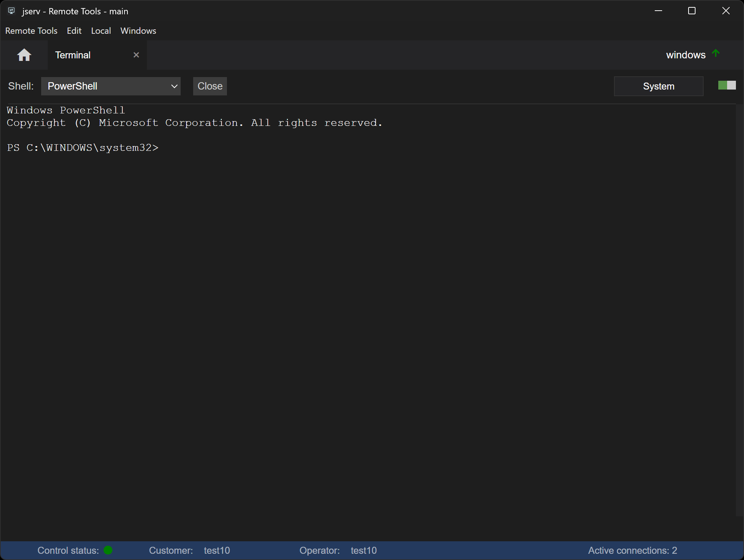This screenshot has width=744, height=560.
Task: Open the Windows menu
Action: (x=138, y=31)
